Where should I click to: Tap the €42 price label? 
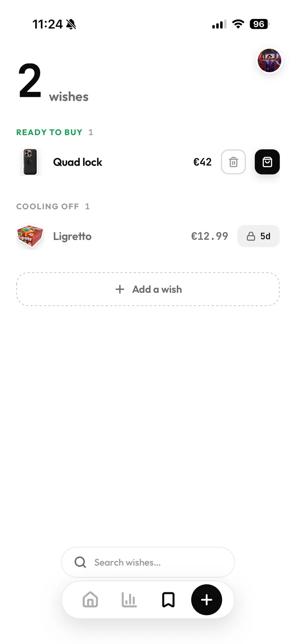[202, 162]
